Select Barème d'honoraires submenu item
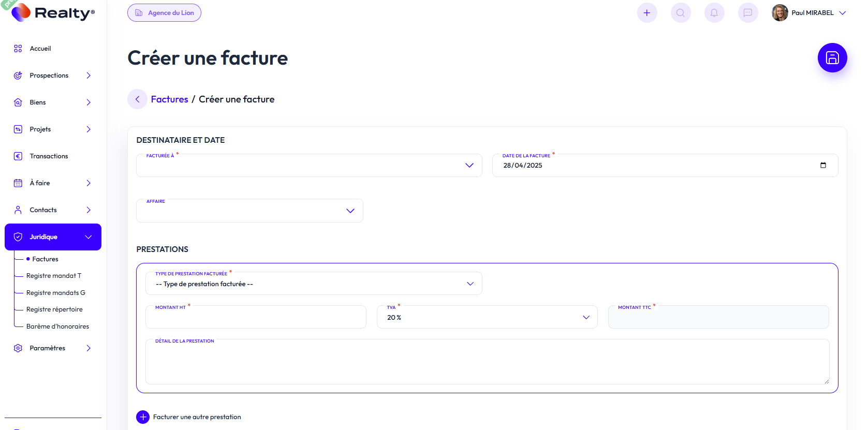 click(57, 327)
